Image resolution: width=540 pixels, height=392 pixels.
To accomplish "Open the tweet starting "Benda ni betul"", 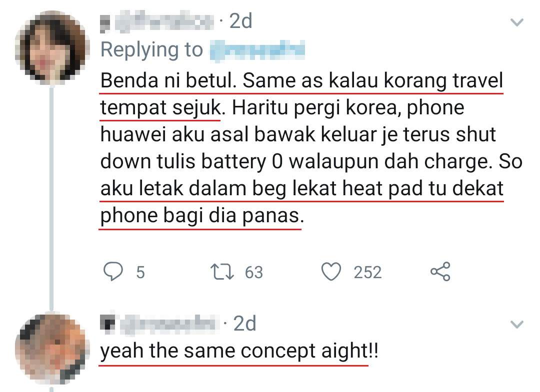I will [301, 149].
